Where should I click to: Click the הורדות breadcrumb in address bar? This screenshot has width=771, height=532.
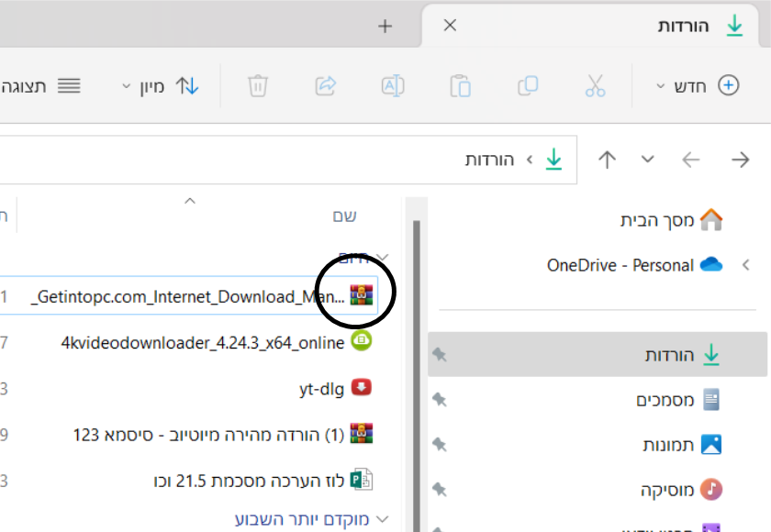pos(489,160)
